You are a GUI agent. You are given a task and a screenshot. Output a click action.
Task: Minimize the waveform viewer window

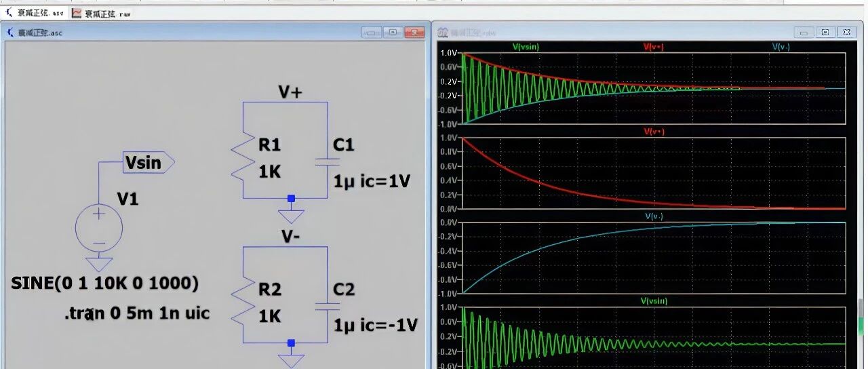pyautogui.click(x=804, y=32)
